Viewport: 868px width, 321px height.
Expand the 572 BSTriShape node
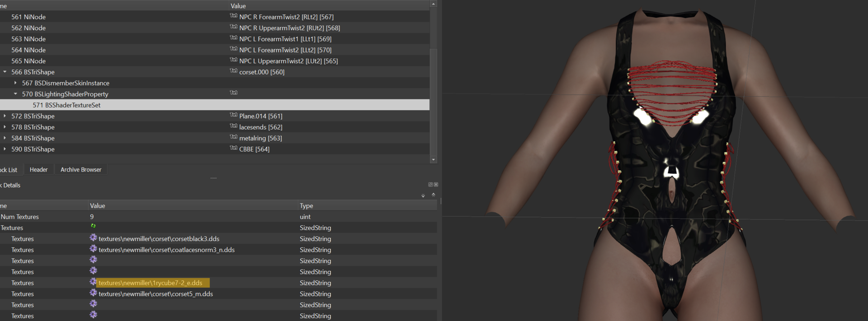coord(5,116)
